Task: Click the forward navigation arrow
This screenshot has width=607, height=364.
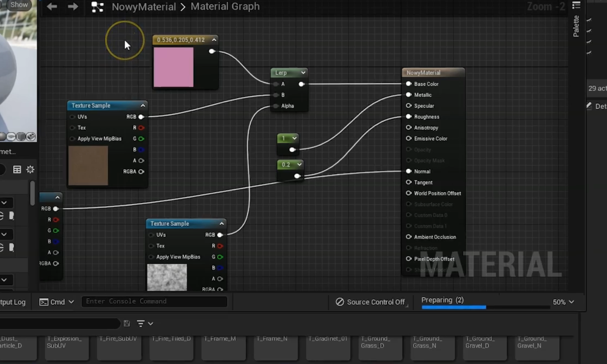Action: click(73, 7)
